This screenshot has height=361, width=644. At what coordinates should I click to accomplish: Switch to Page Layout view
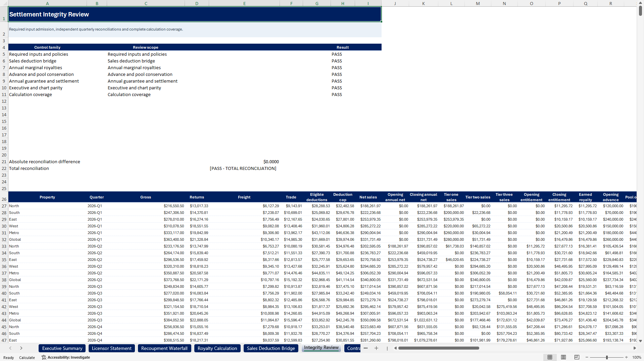(563, 357)
